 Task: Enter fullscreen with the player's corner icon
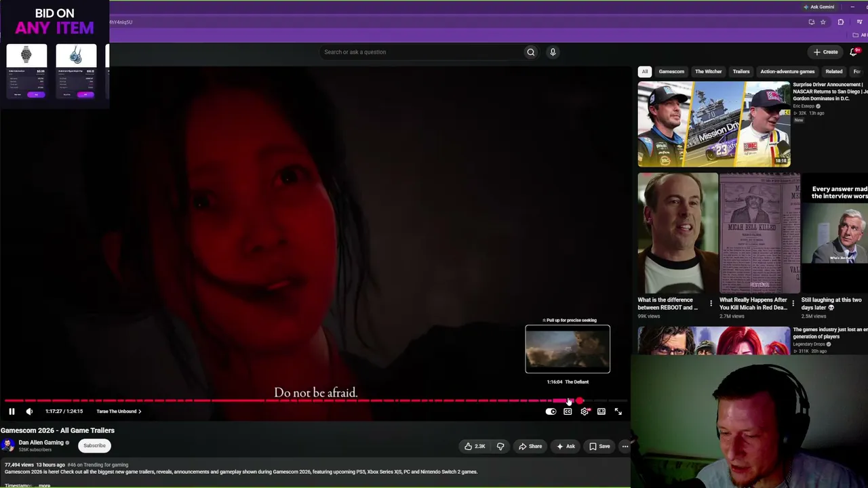coord(618,411)
